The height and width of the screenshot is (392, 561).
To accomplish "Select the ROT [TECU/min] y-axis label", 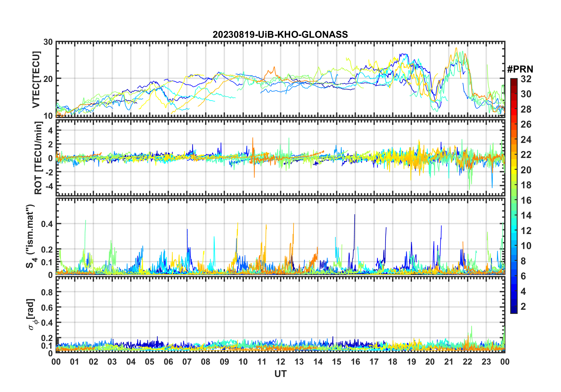I will pos(38,158).
